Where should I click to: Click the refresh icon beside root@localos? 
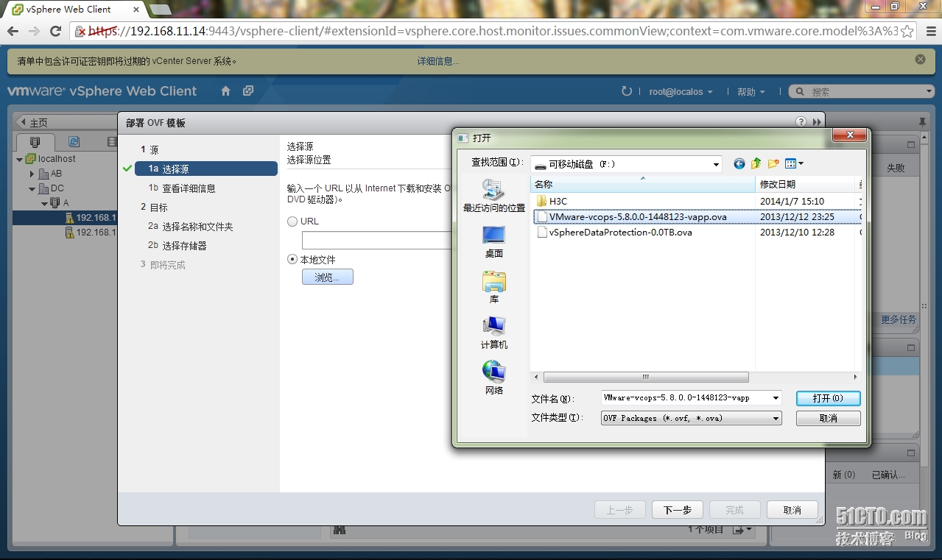pos(627,91)
